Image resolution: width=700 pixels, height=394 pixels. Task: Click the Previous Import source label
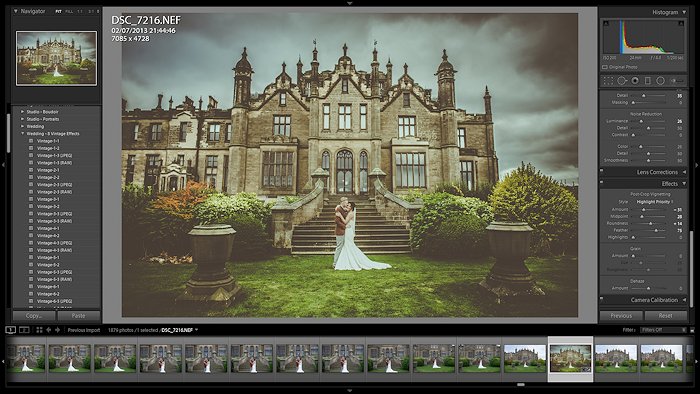(83, 330)
